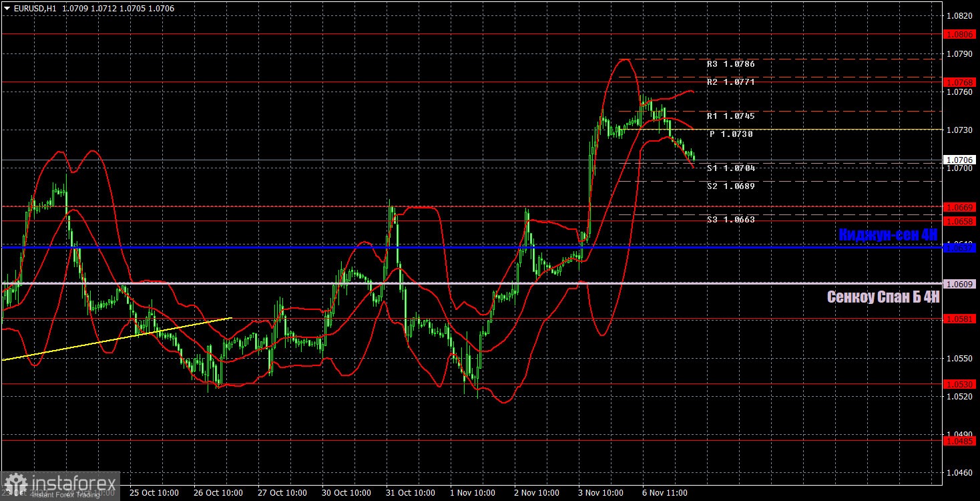Click the 27 Oct 10:00 time label

tap(282, 493)
